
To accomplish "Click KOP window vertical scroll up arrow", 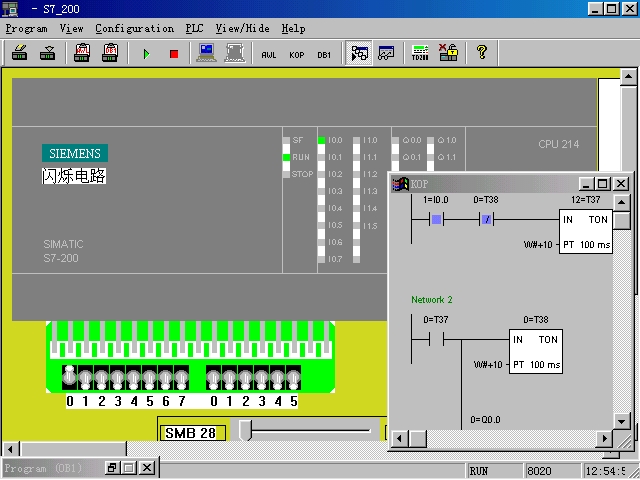I will (621, 202).
